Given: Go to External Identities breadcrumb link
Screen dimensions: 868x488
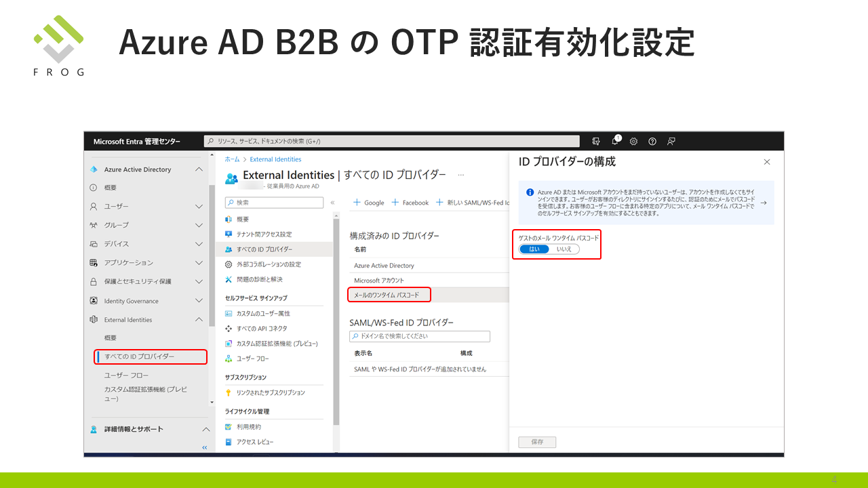Looking at the screenshot, I should point(275,159).
